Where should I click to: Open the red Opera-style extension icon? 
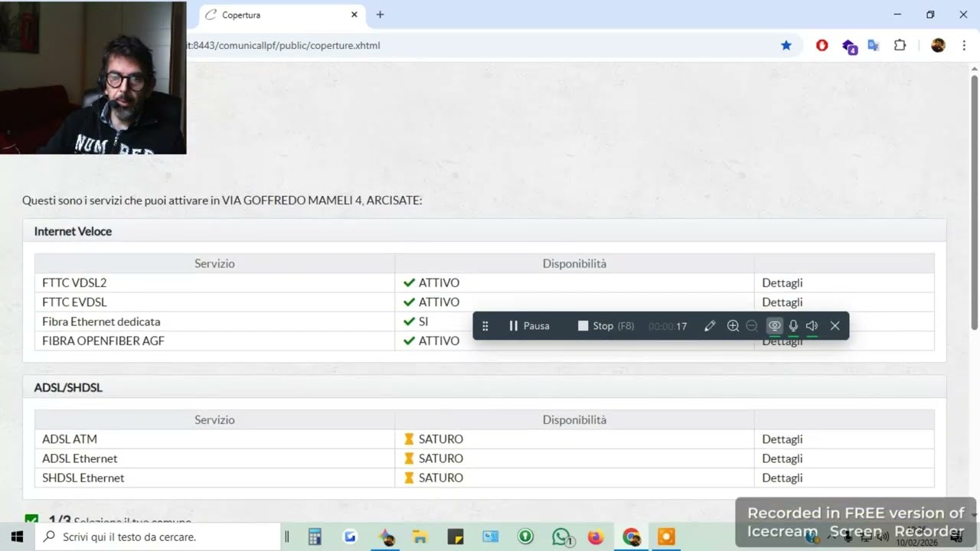point(822,45)
